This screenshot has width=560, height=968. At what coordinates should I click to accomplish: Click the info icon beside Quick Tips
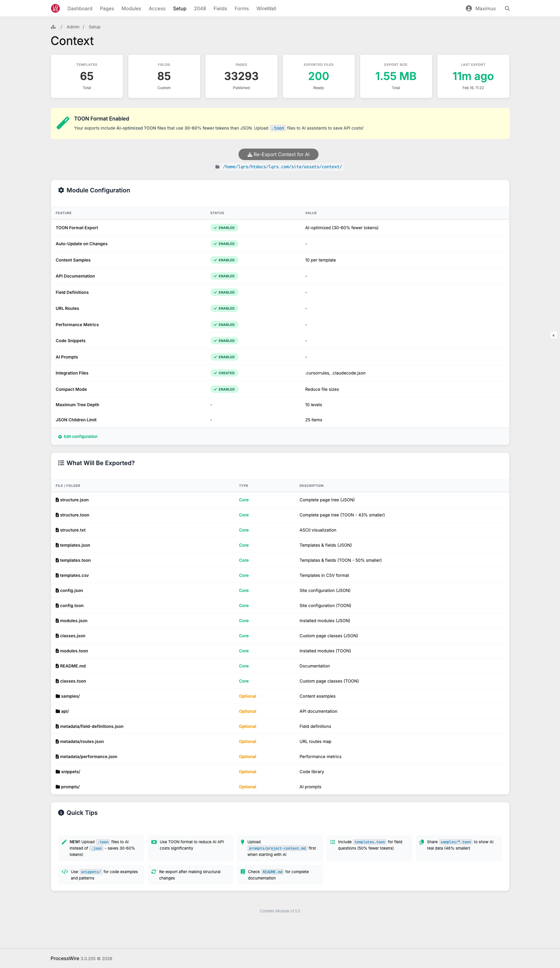(61, 812)
